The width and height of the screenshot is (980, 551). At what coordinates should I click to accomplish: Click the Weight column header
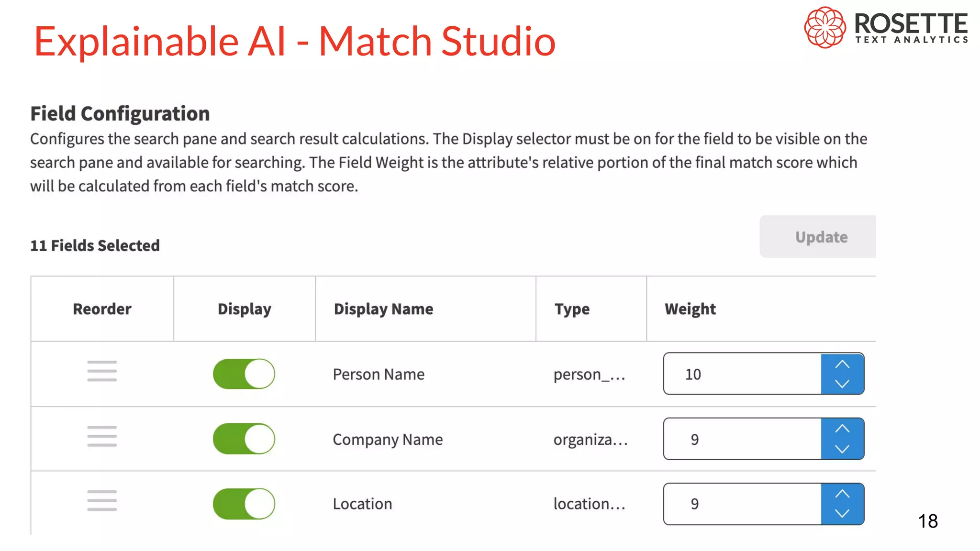[690, 309]
